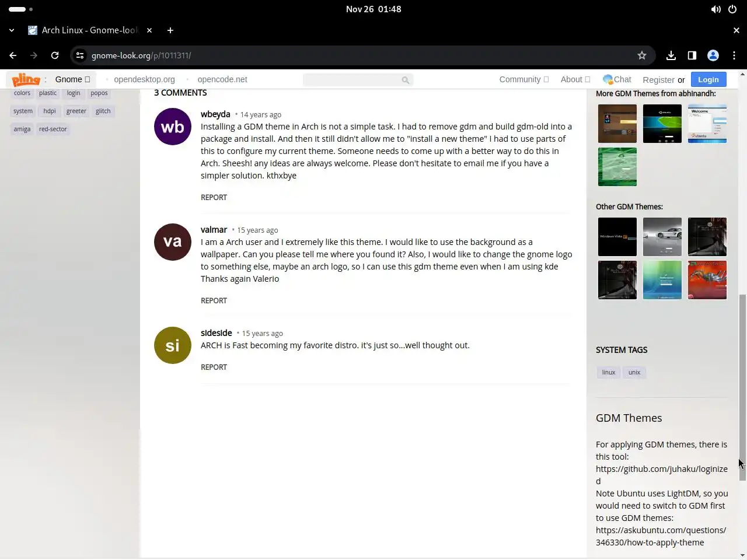The image size is (747, 560).
Task: Select the greeter tag
Action: [x=76, y=111]
